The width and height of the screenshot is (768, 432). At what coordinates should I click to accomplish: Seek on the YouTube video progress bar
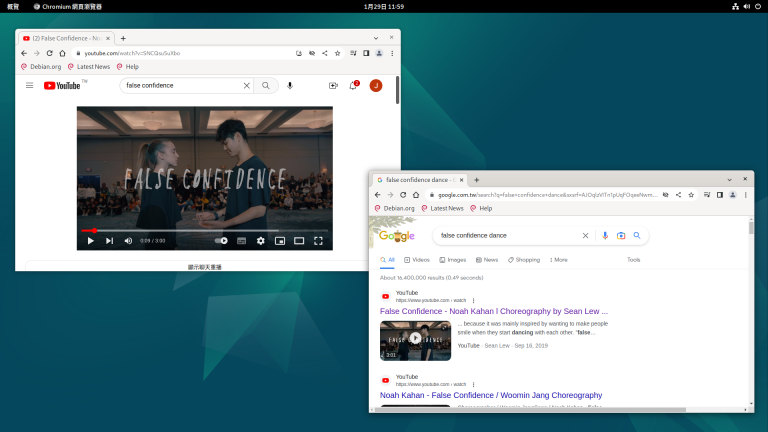coord(205,230)
